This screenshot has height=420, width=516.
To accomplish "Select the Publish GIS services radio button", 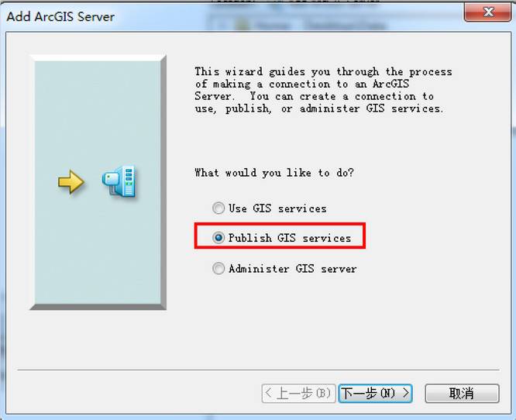I will 218,237.
